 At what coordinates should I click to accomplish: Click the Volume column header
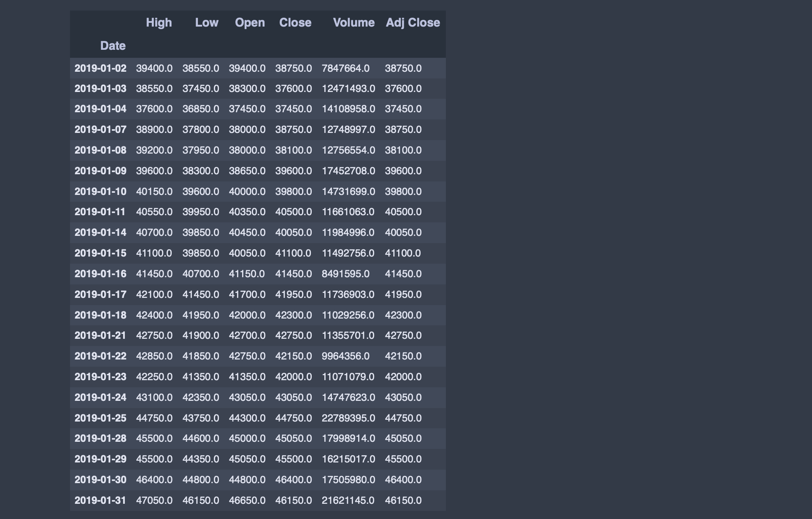click(353, 23)
